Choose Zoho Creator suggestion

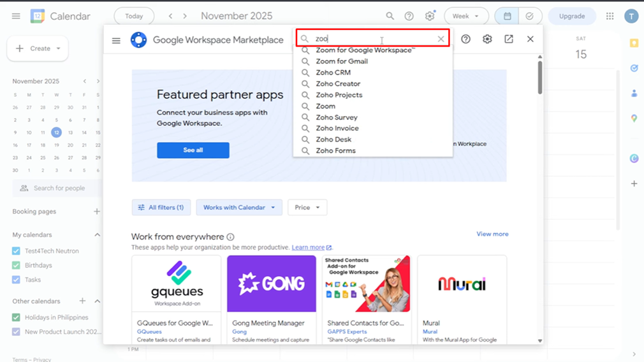[x=373, y=83]
